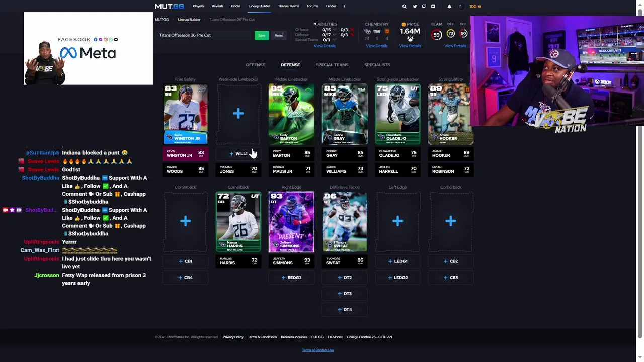Click the Lineup Builder breadcrumb
This screenshot has height=362, width=644.
[189, 20]
